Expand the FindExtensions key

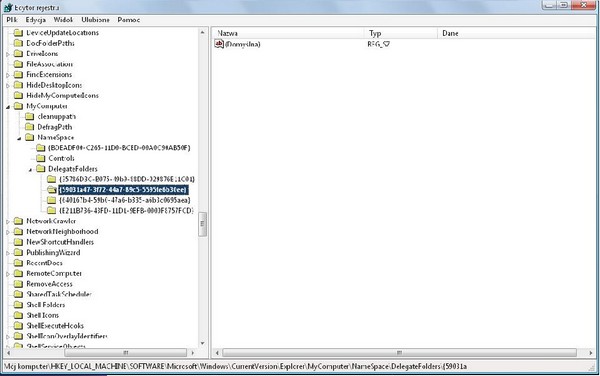8,75
